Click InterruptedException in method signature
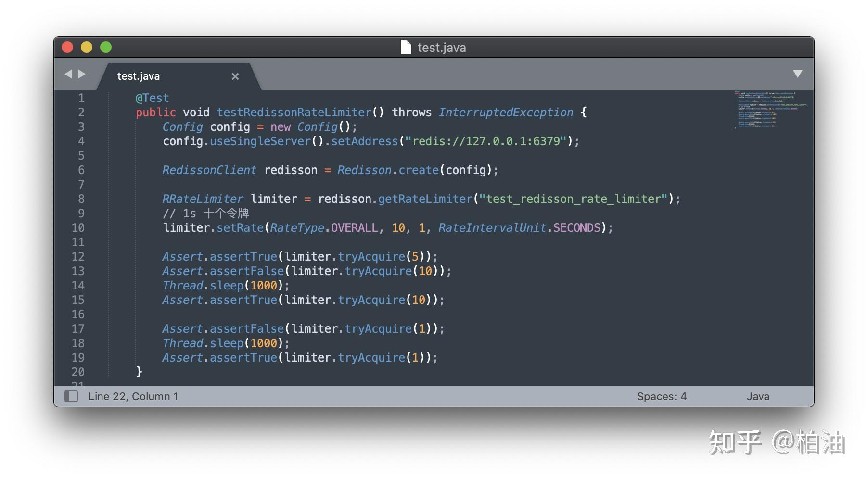868x478 pixels. [506, 113]
